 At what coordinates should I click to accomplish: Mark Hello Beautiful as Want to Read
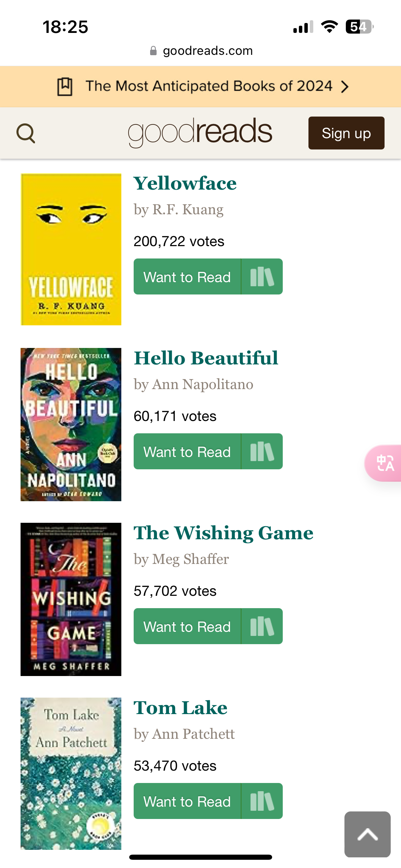[x=187, y=451]
